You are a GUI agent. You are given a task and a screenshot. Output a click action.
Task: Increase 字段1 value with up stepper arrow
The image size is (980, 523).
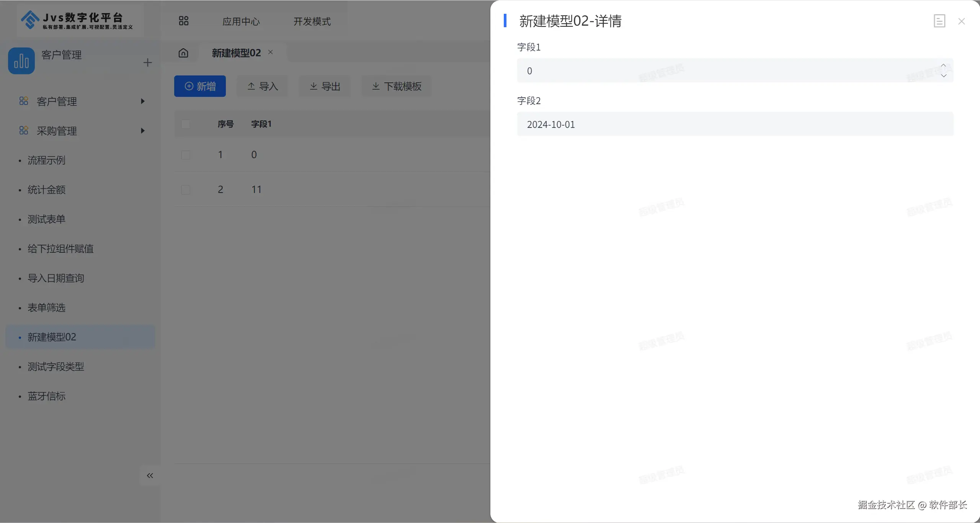(x=943, y=65)
